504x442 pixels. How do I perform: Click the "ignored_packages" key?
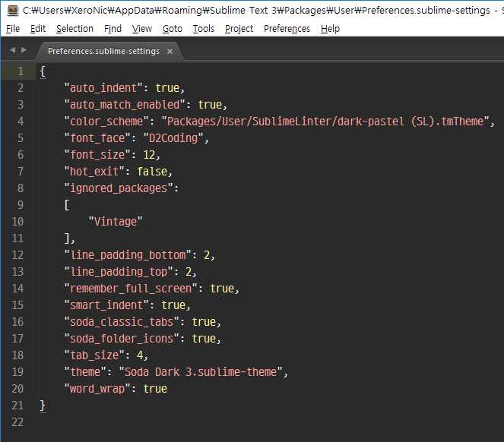[x=119, y=188]
